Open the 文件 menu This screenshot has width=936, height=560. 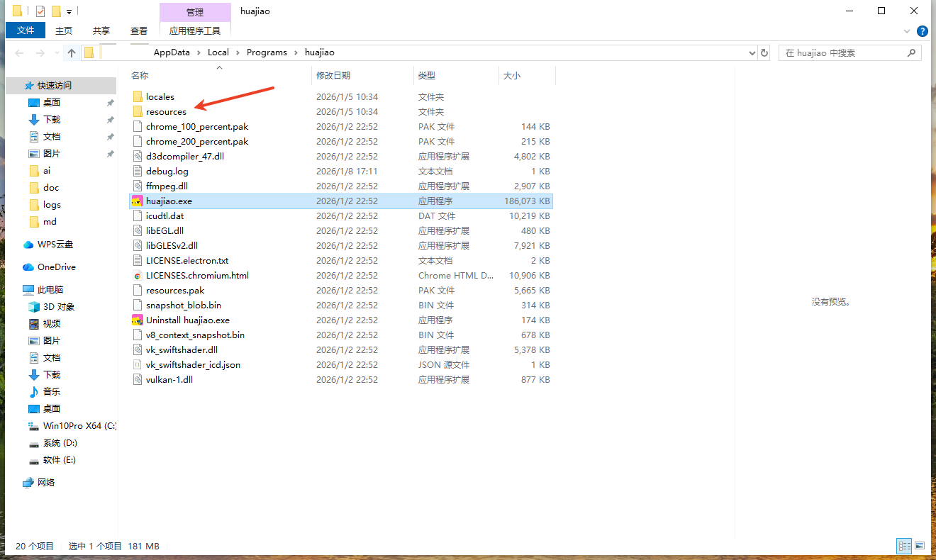point(26,30)
